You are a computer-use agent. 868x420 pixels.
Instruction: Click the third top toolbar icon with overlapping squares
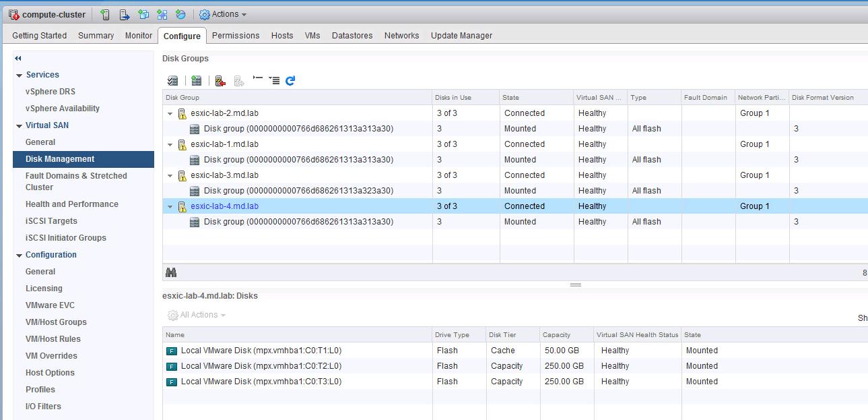[143, 14]
